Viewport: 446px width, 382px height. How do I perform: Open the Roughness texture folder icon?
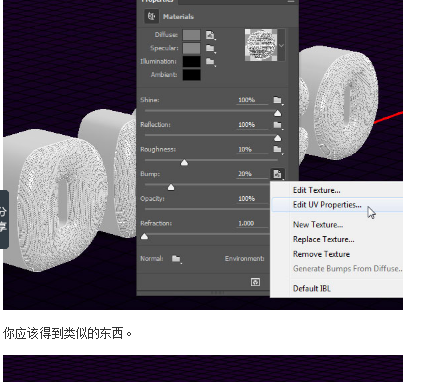point(278,150)
